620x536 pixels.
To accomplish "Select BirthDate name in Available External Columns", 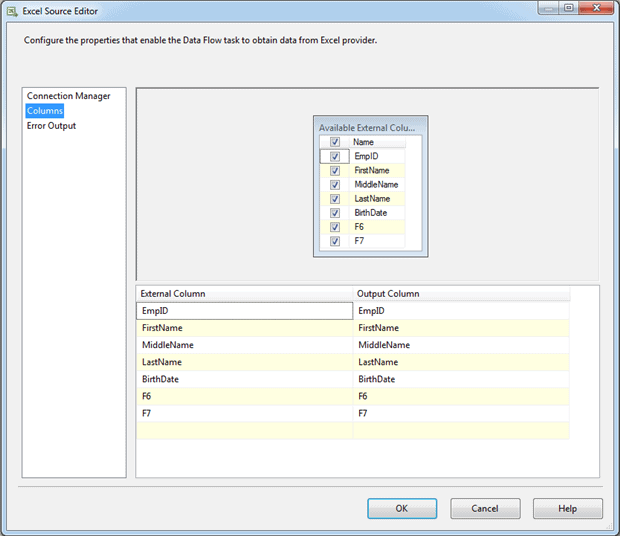I will pos(377,213).
